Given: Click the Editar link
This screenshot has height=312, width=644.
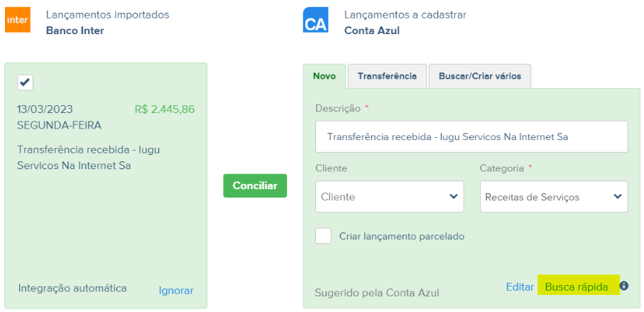Looking at the screenshot, I should pos(520,287).
